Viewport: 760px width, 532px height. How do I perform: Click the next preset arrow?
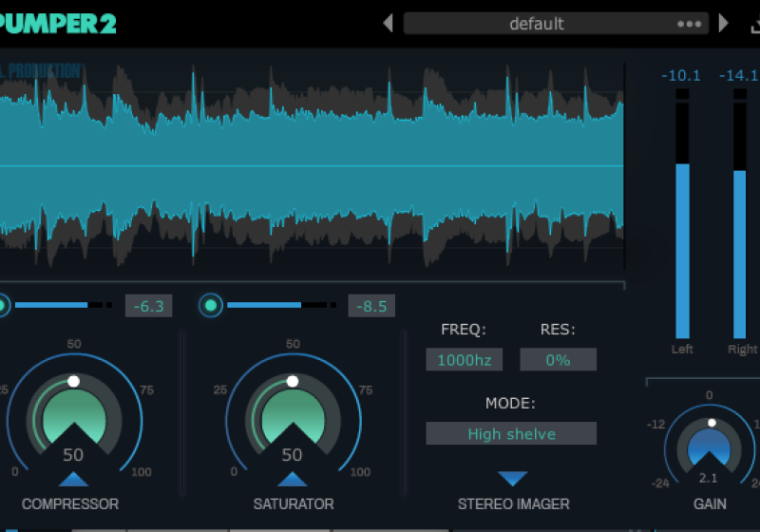pos(724,23)
